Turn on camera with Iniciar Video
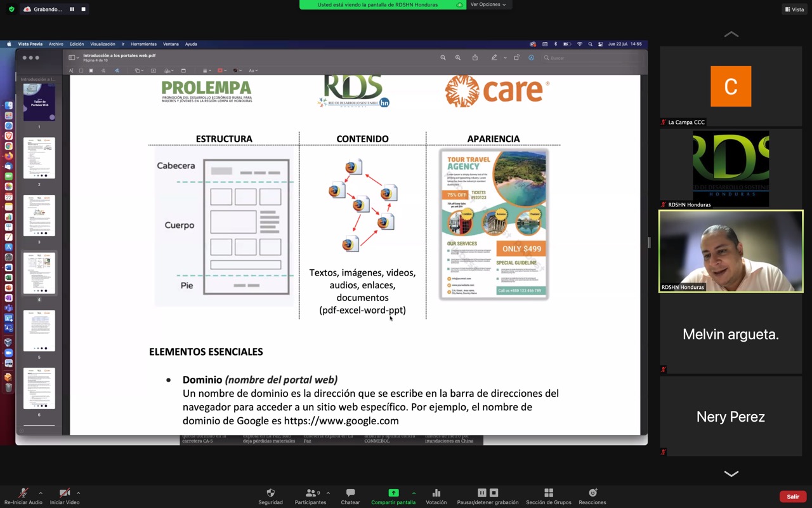The height and width of the screenshot is (508, 812). point(64,493)
